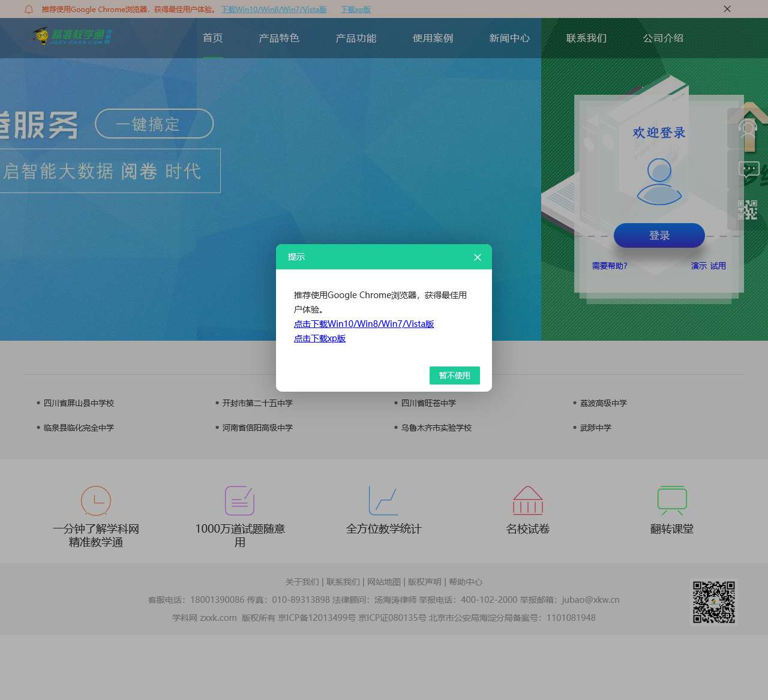Click the blue 登录 button
The height and width of the screenshot is (700, 768).
[659, 236]
